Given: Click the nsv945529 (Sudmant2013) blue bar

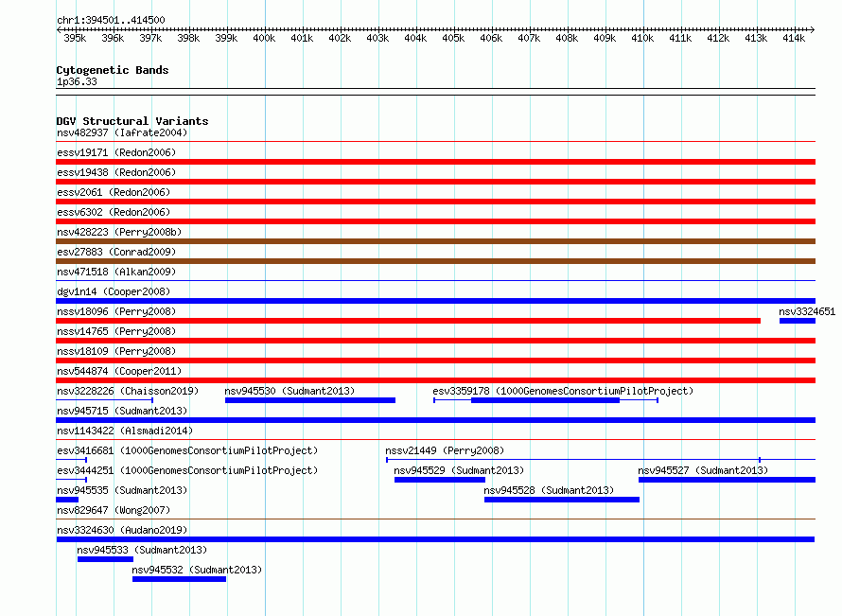Looking at the screenshot, I should 440,480.
